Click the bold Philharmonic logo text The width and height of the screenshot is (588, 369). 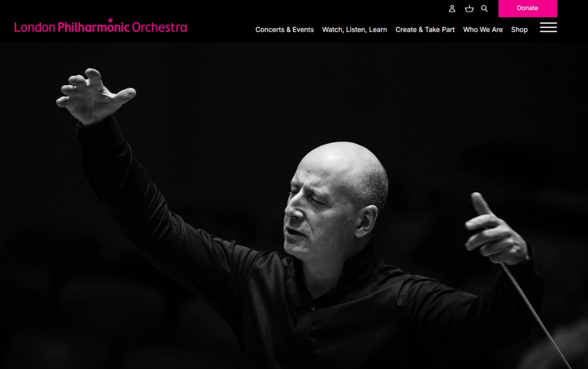93,27
